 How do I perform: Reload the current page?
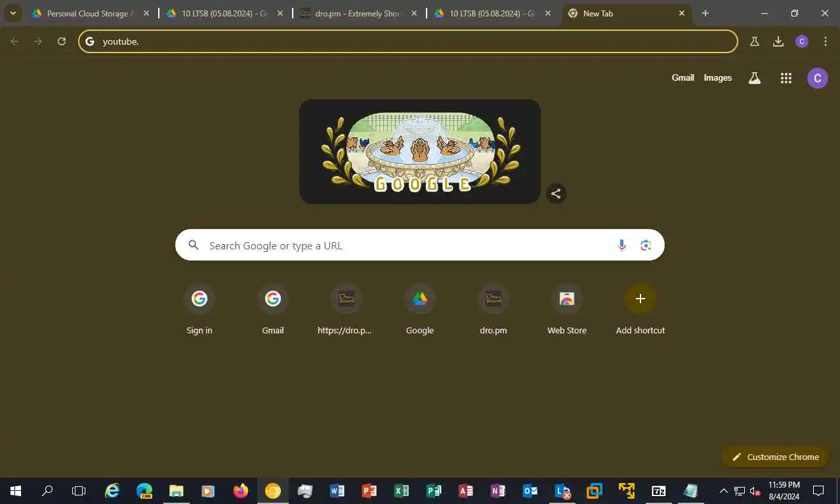coord(62,41)
